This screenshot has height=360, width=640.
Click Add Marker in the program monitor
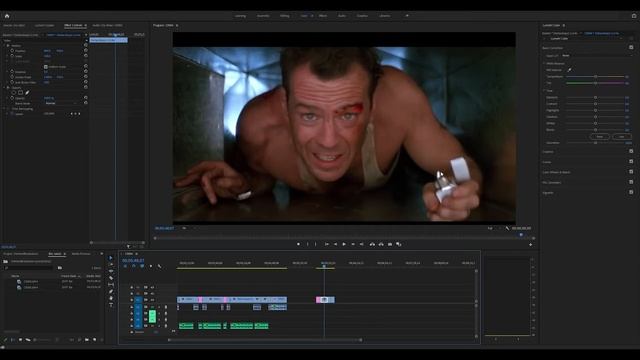pyautogui.click(x=298, y=244)
